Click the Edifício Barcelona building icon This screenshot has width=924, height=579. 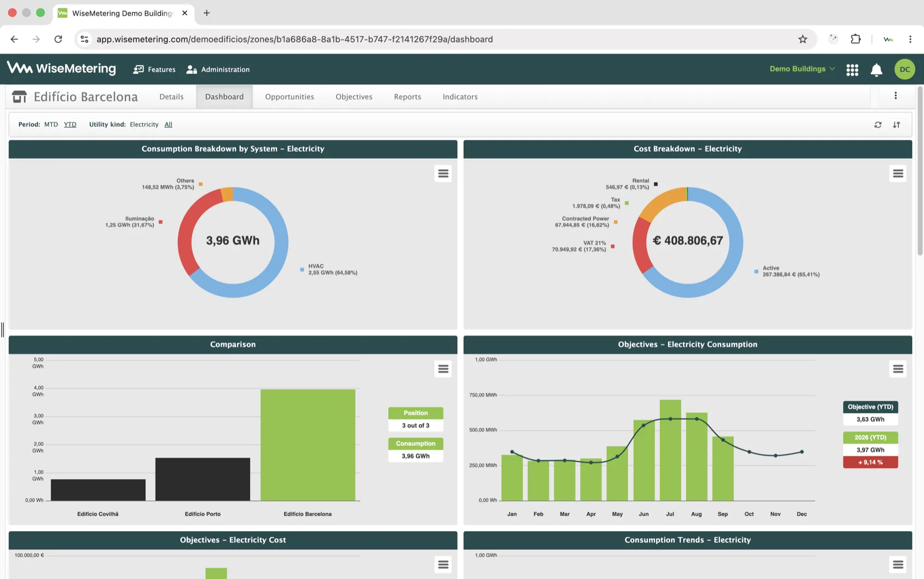pyautogui.click(x=20, y=97)
